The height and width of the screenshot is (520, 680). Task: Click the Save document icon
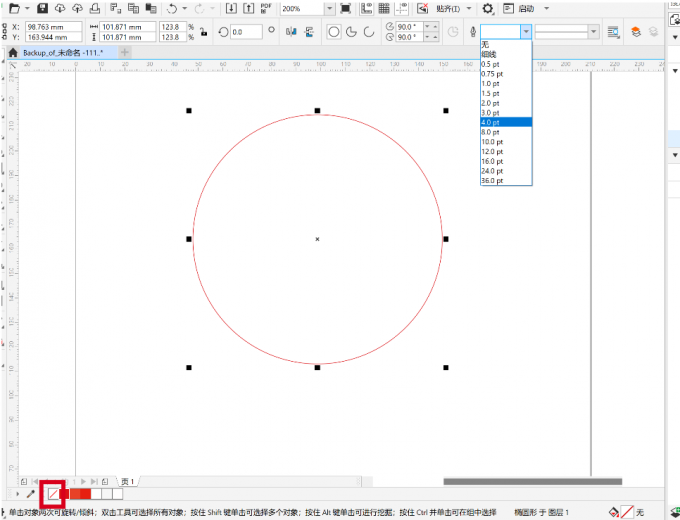point(42,8)
